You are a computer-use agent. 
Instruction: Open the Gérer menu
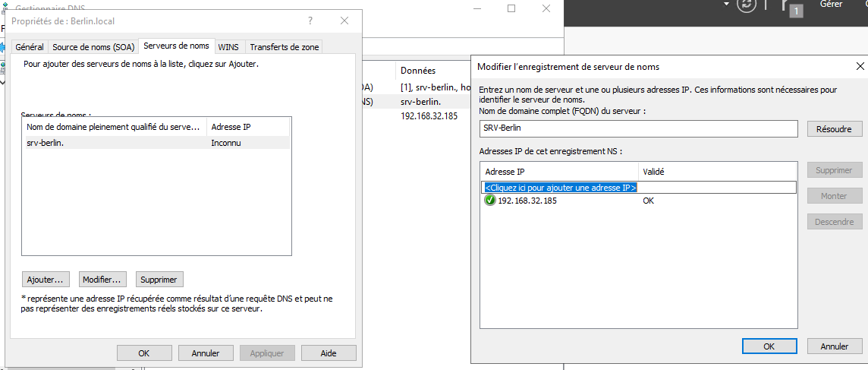click(x=832, y=5)
